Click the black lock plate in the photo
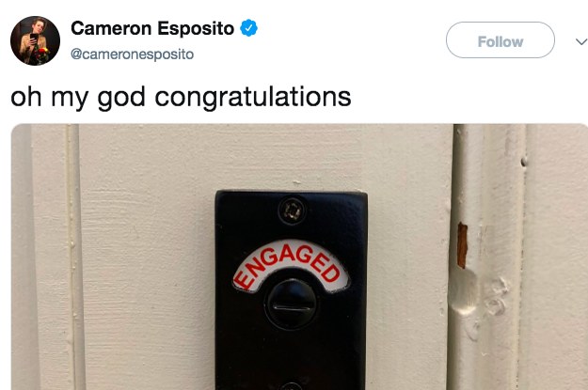The height and width of the screenshot is (390, 588). (x=291, y=290)
